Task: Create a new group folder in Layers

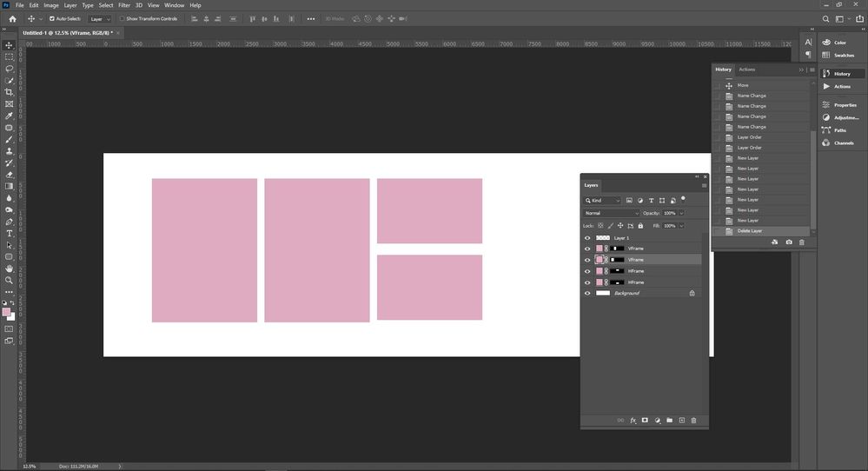Action: pyautogui.click(x=669, y=421)
